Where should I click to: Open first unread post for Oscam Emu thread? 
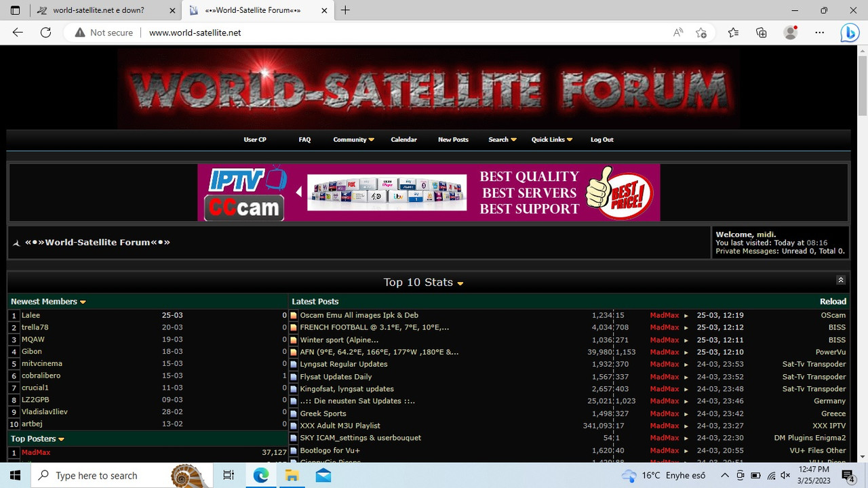(x=294, y=315)
